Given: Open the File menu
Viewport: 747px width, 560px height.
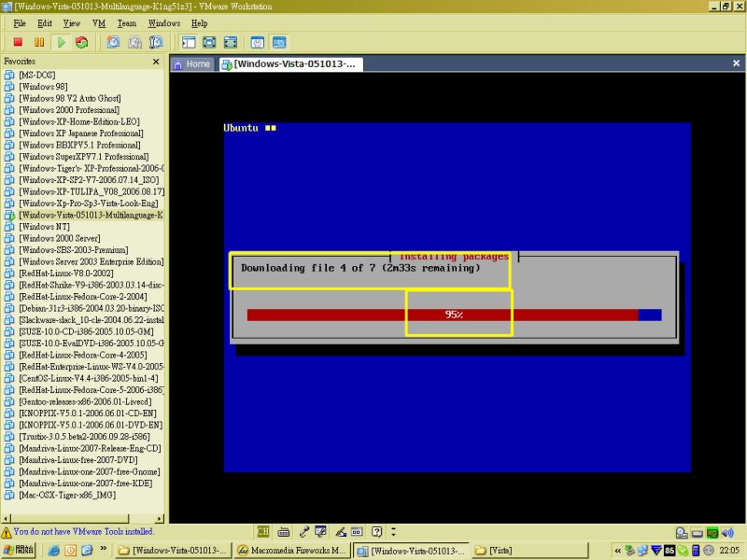Looking at the screenshot, I should tap(20, 23).
